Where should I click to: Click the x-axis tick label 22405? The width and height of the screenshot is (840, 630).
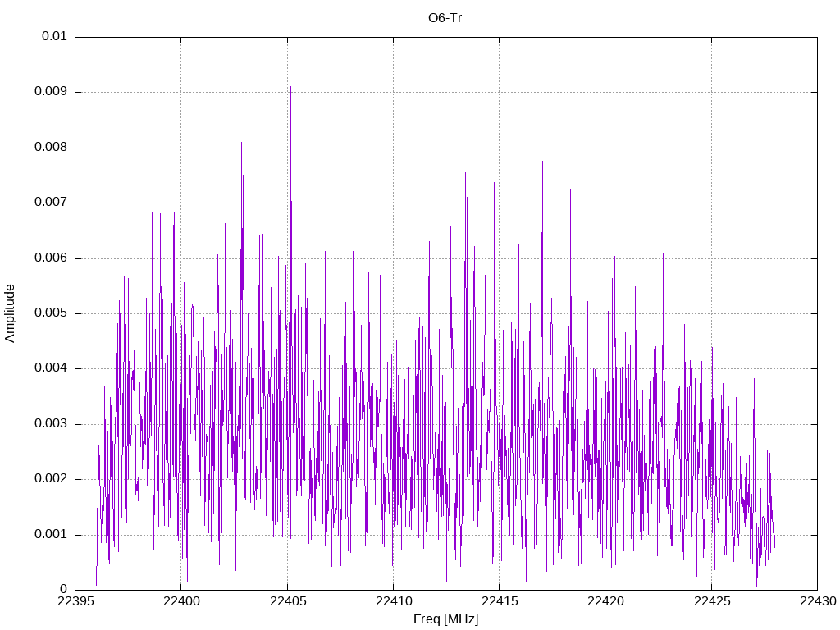point(288,601)
